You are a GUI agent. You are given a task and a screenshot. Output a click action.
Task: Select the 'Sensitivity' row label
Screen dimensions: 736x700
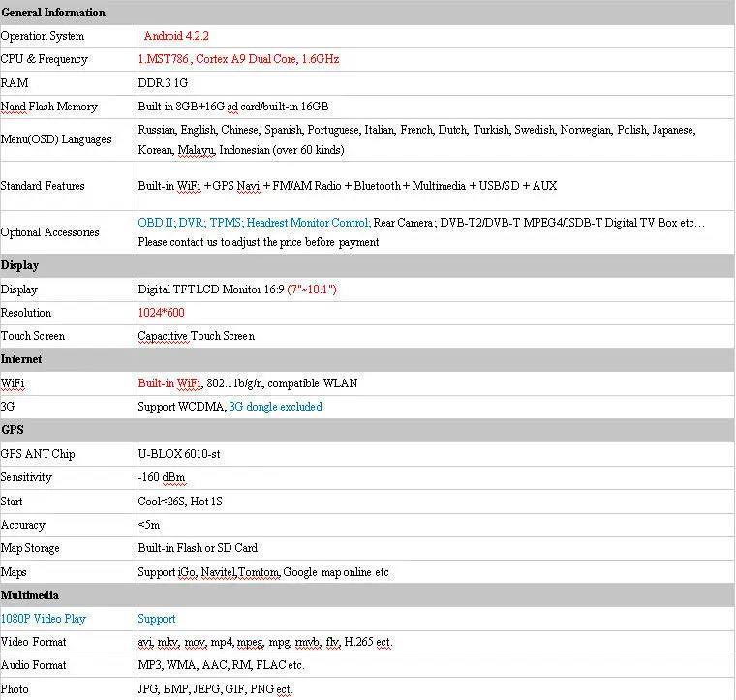(26, 477)
